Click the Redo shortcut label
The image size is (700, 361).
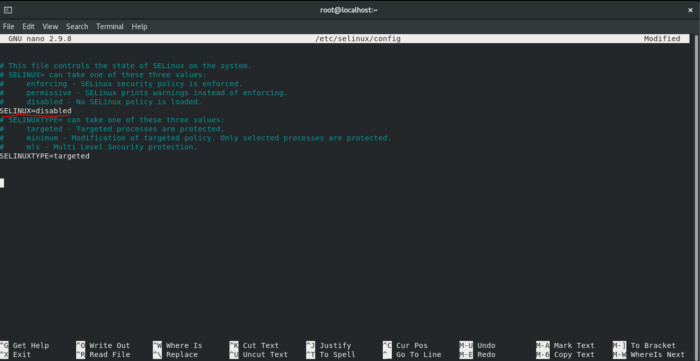coord(486,354)
